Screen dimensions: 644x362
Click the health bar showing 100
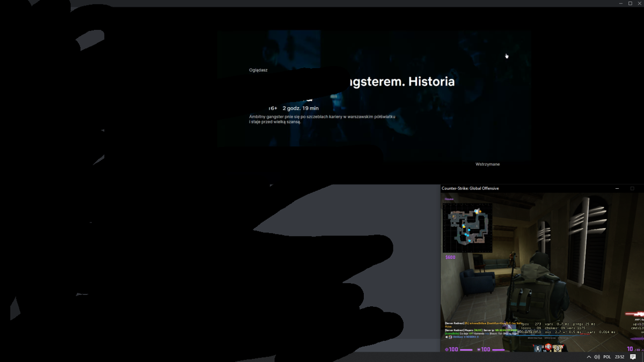click(459, 349)
